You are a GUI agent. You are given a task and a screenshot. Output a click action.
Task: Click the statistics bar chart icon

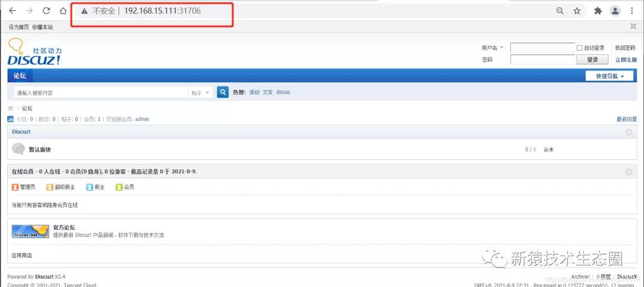[x=11, y=119]
